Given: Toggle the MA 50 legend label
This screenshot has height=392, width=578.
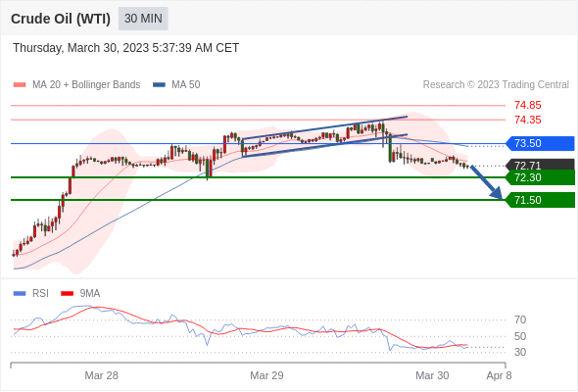Looking at the screenshot, I should tap(186, 85).
